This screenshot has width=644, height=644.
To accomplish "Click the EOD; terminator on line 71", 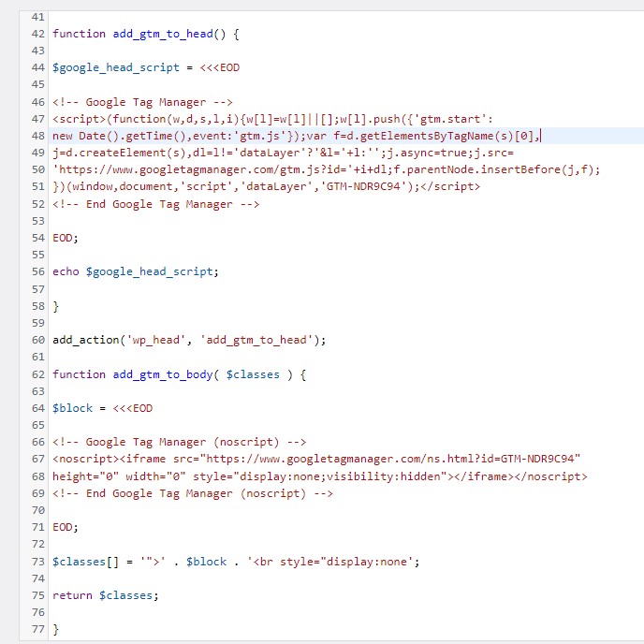I will pos(66,527).
